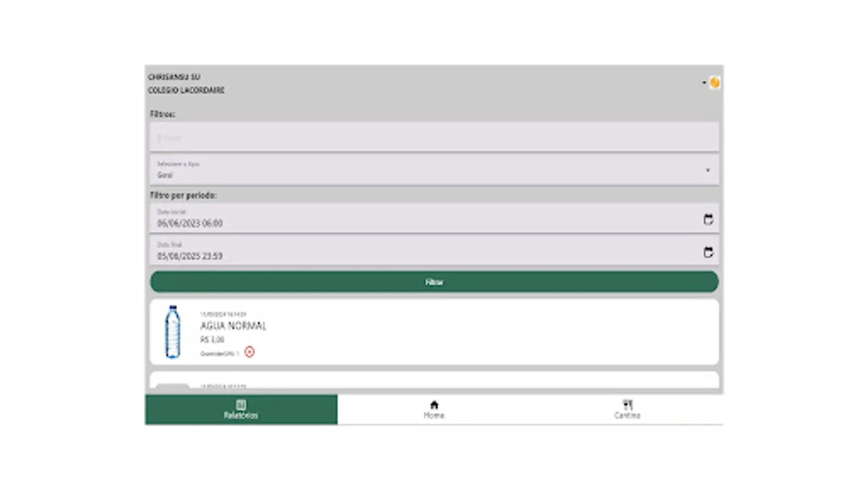Click the end date field 05/06/2025 23:59
This screenshot has width=868, height=488.
point(434,251)
